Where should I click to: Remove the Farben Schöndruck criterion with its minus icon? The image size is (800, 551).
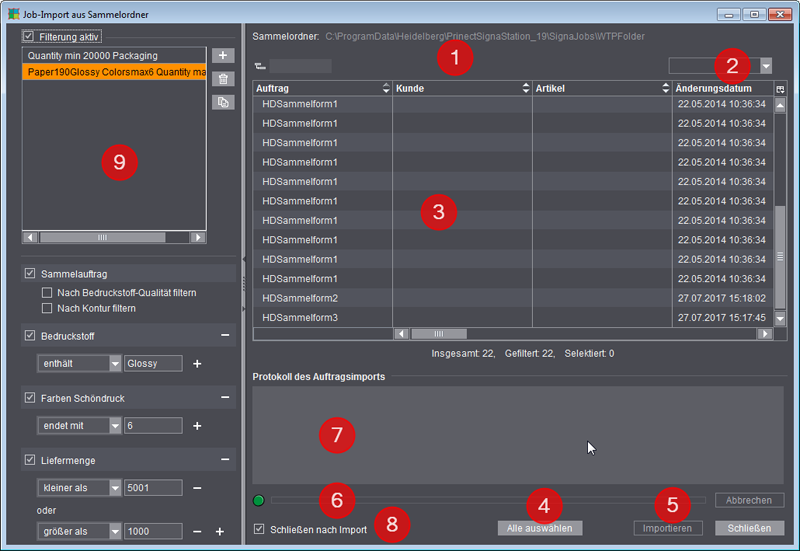[225, 397]
